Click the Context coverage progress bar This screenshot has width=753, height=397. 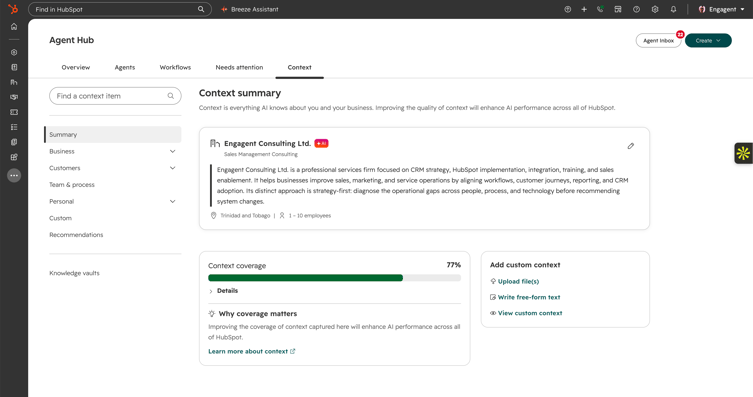tap(334, 278)
